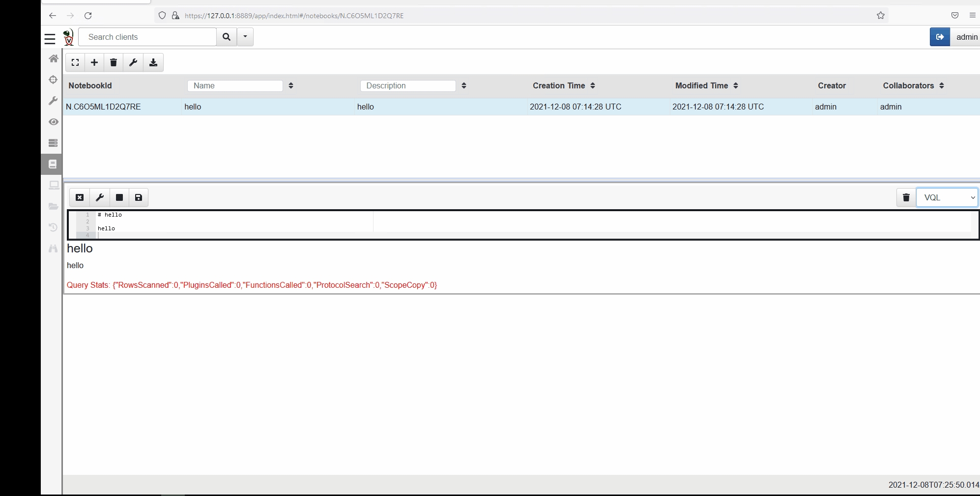Delete cell using the trash icon beside VQL
980x496 pixels.
click(x=906, y=197)
